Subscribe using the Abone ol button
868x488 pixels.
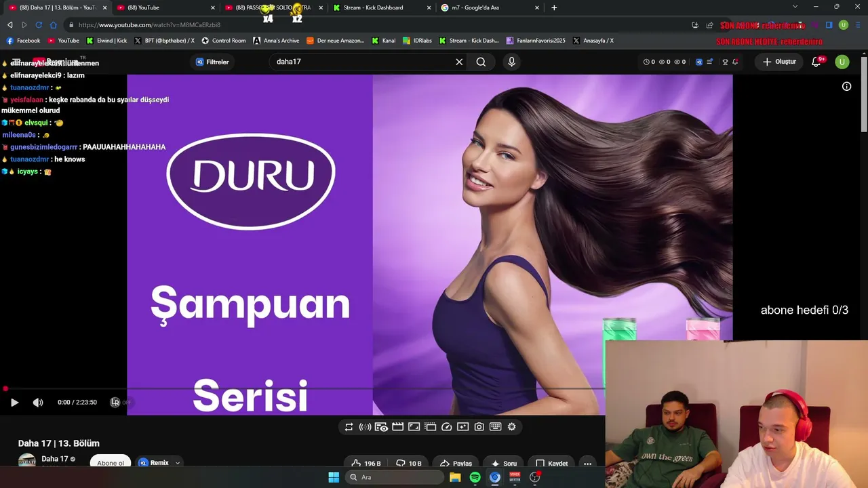[x=111, y=463]
